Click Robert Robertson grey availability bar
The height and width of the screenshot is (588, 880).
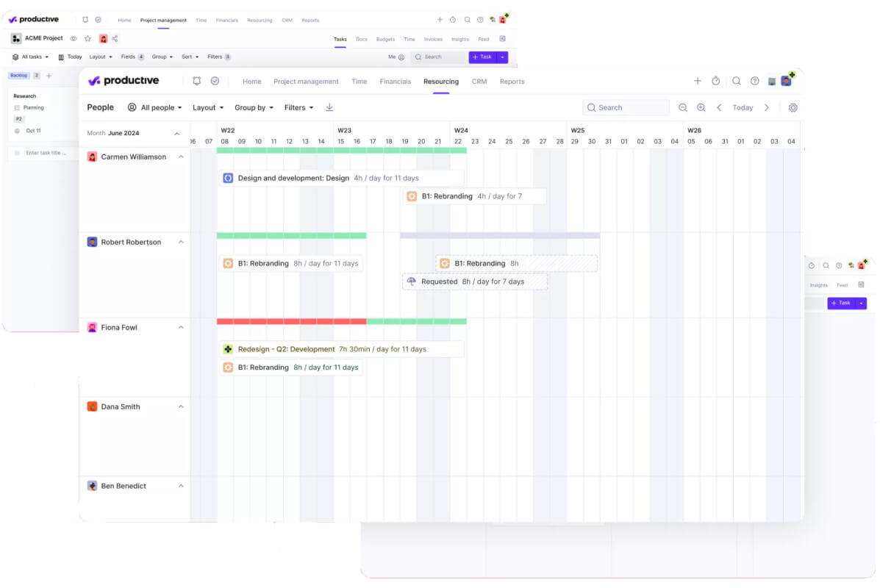point(499,236)
